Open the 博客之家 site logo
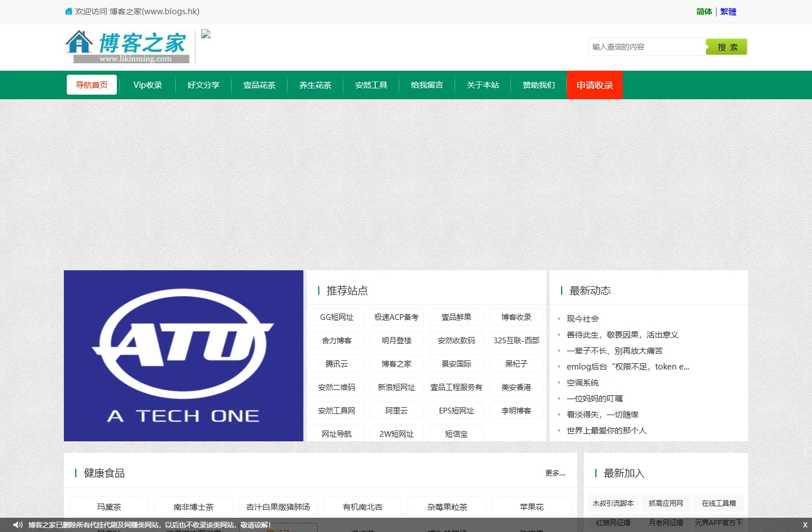Viewport: 812px width, 532px height. click(127, 46)
